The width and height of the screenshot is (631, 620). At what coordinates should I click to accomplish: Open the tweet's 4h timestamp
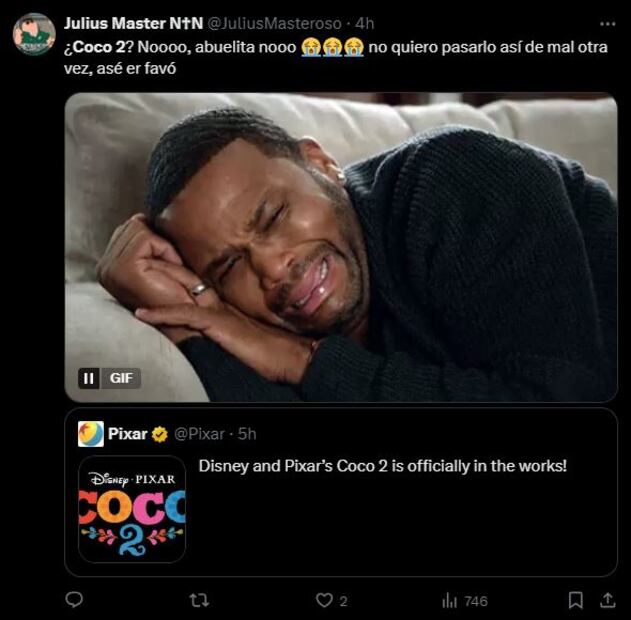tap(365, 23)
